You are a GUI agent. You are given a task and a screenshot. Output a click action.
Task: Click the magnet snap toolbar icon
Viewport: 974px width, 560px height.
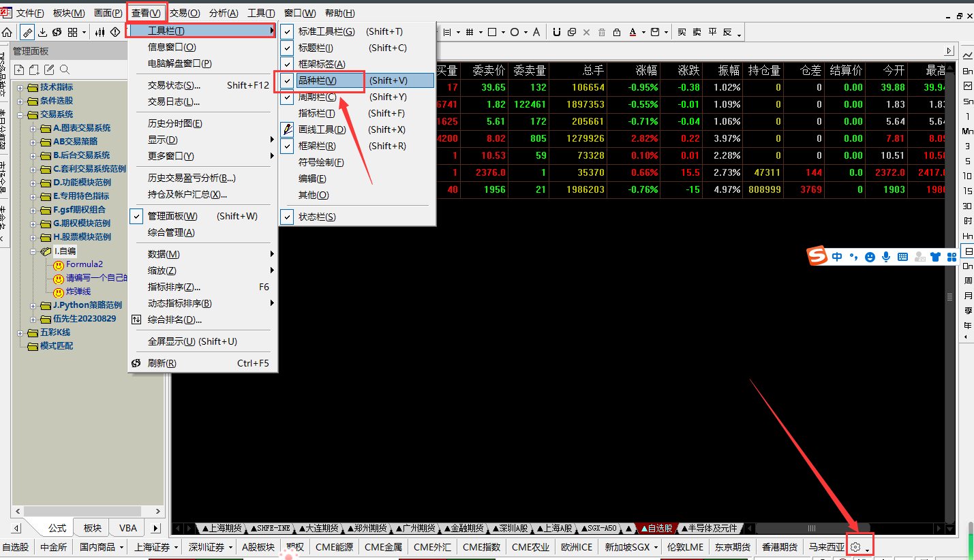tap(557, 32)
